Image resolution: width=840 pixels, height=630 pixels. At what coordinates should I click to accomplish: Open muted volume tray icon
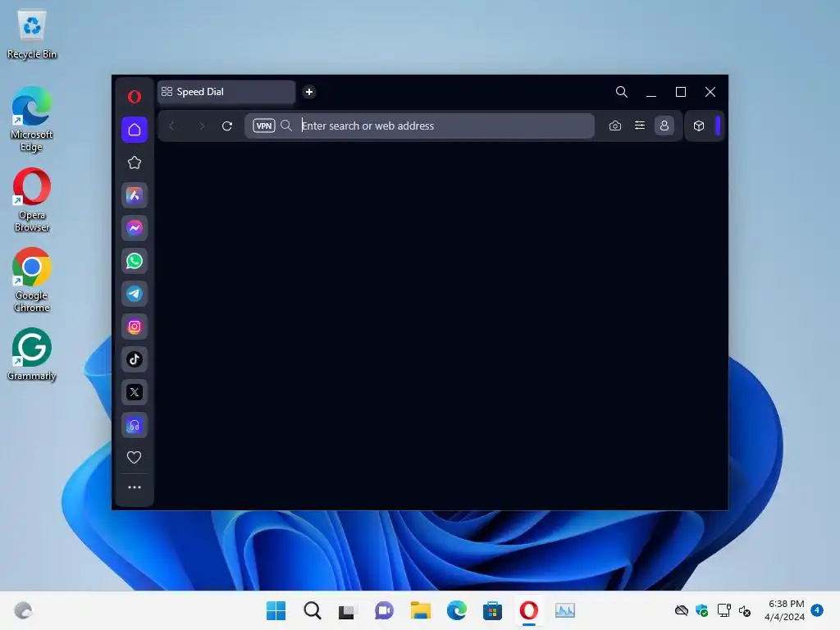click(745, 610)
